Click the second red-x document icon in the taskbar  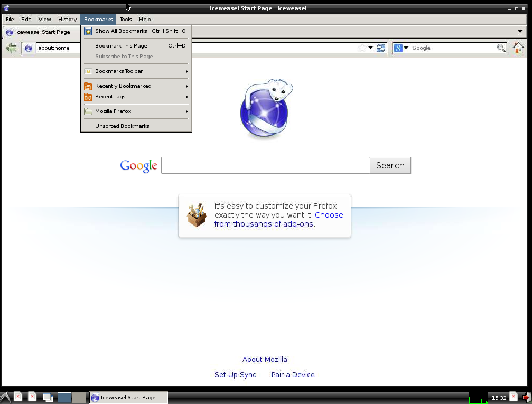coord(32,397)
